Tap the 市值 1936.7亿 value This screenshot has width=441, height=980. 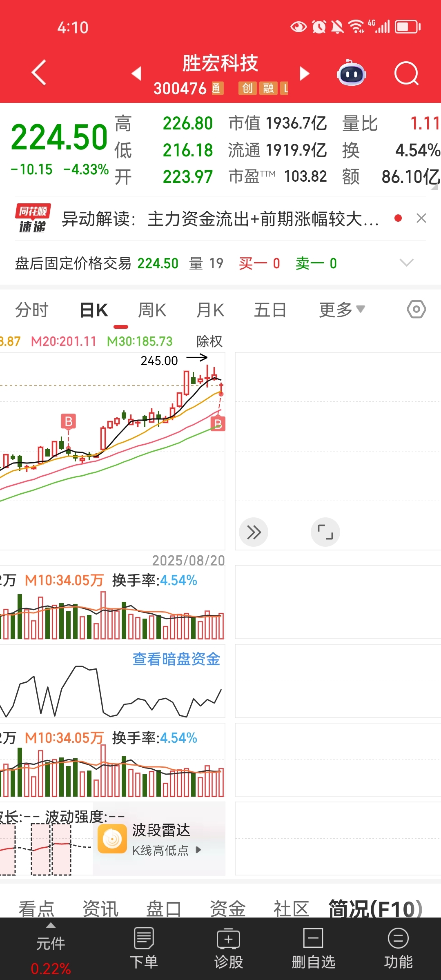[278, 123]
